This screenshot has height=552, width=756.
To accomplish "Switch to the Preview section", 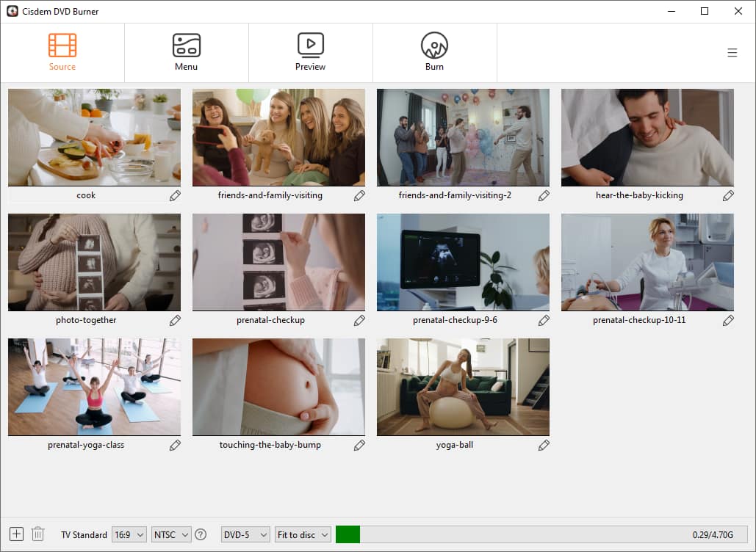I will pyautogui.click(x=310, y=51).
